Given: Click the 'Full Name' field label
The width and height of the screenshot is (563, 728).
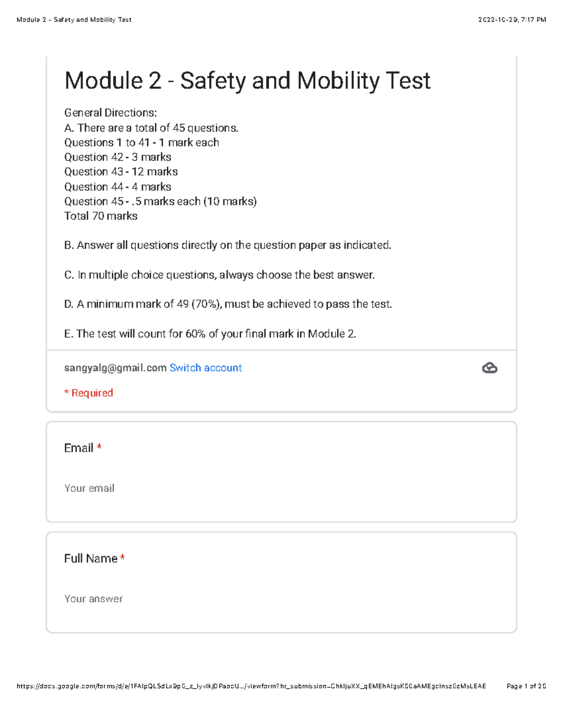Looking at the screenshot, I should click(91, 559).
